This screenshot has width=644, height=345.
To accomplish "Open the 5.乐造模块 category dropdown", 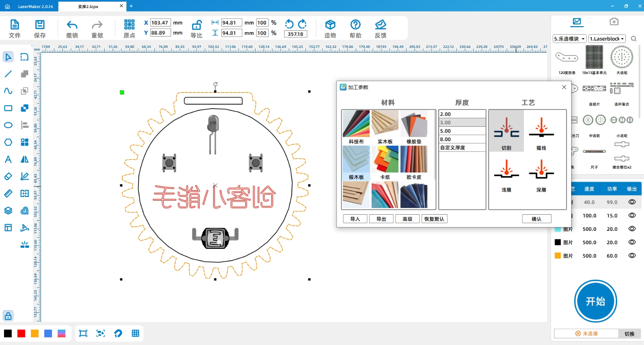I will (x=570, y=39).
